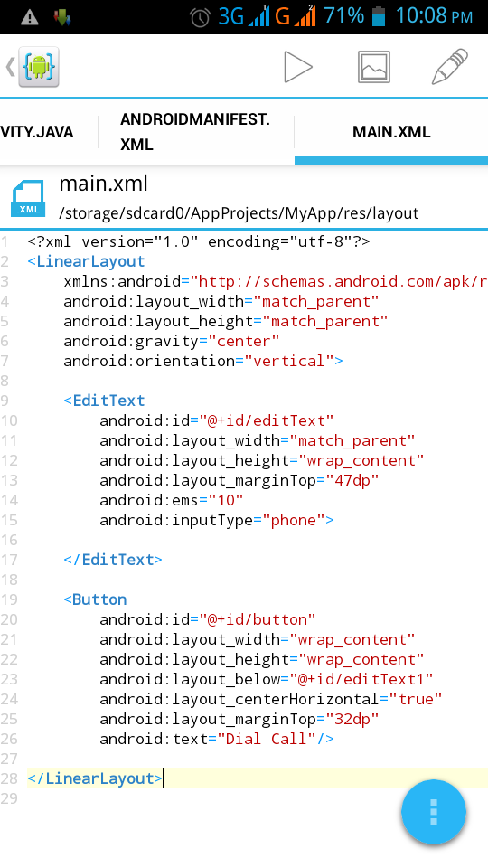Click the layout_centerHorizontal="true" line
488x868 pixels.
point(271,699)
